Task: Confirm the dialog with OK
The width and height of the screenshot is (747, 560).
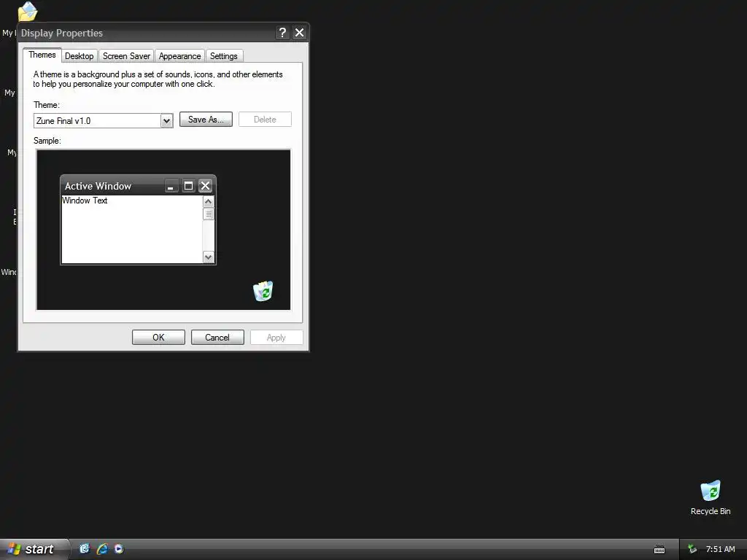Action: pos(158,337)
